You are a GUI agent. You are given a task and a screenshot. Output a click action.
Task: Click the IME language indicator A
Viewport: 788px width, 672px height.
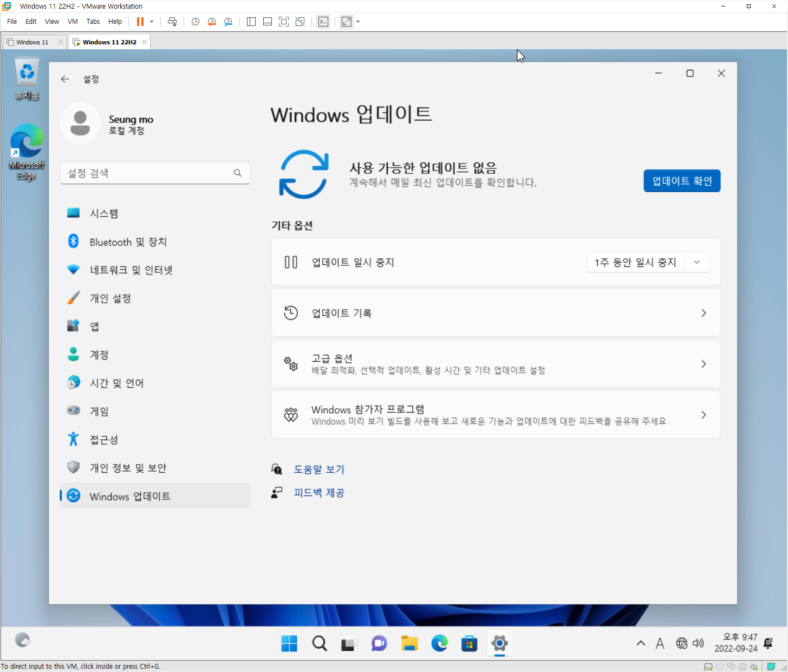pos(660,643)
